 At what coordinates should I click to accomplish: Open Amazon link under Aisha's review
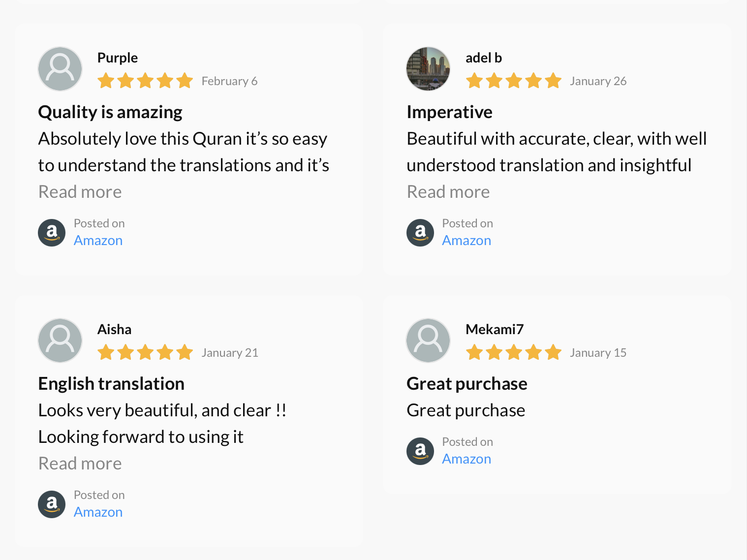[x=98, y=512]
